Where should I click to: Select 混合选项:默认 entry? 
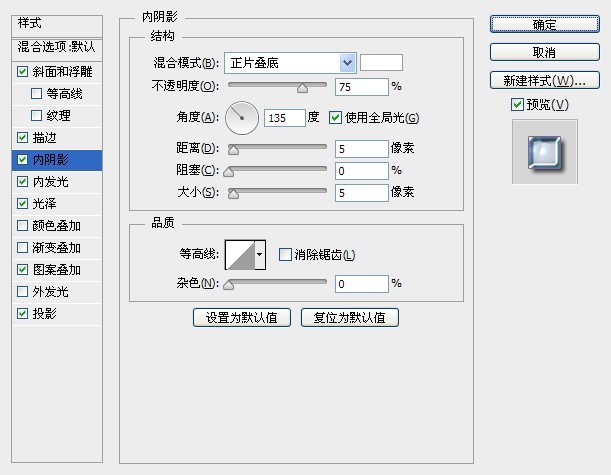57,46
